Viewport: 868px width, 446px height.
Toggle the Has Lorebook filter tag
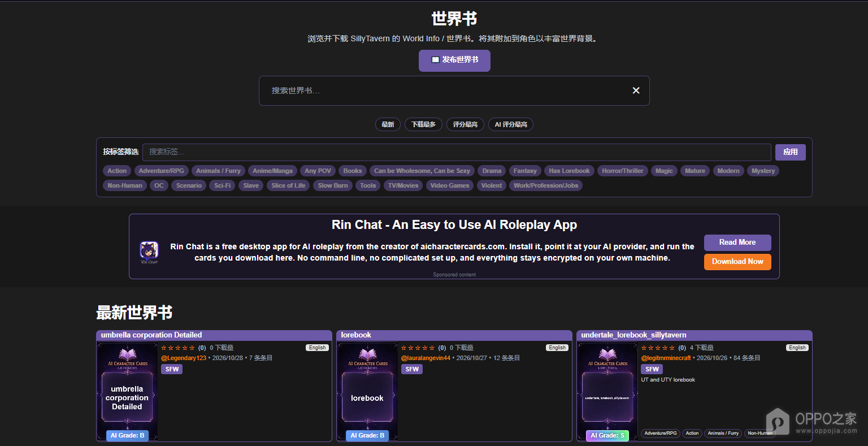pos(569,171)
